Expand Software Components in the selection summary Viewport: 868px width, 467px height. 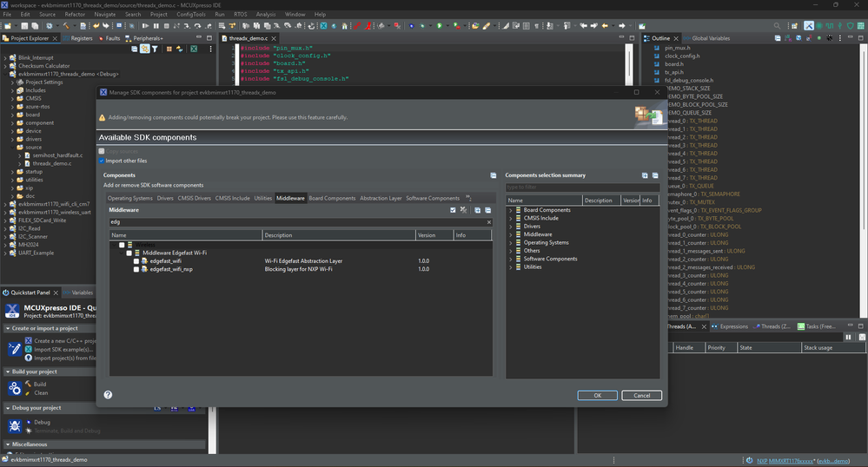[510, 259]
